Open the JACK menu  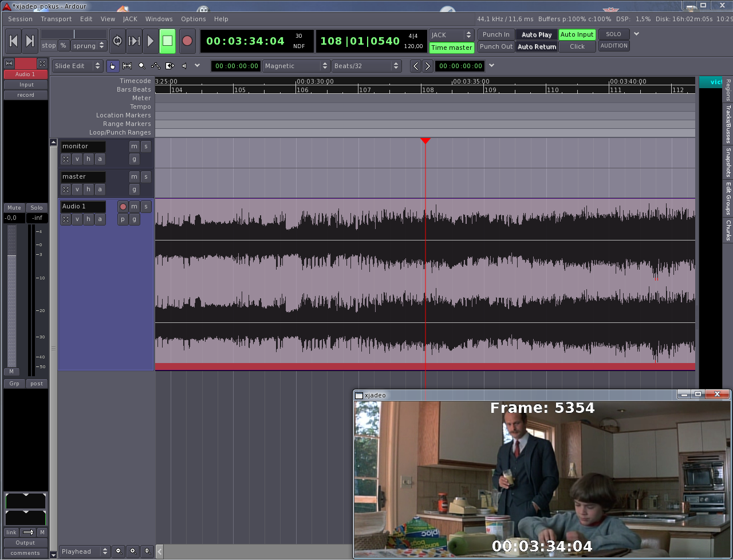pyautogui.click(x=130, y=19)
